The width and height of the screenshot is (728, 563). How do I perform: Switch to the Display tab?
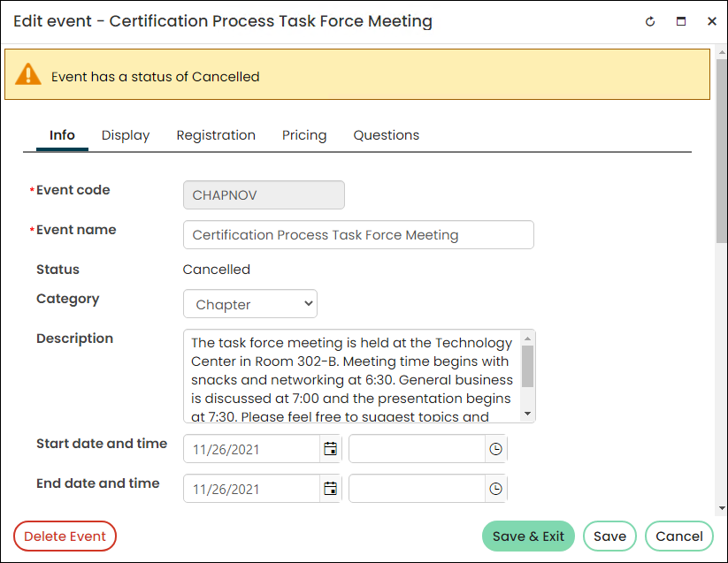(126, 135)
